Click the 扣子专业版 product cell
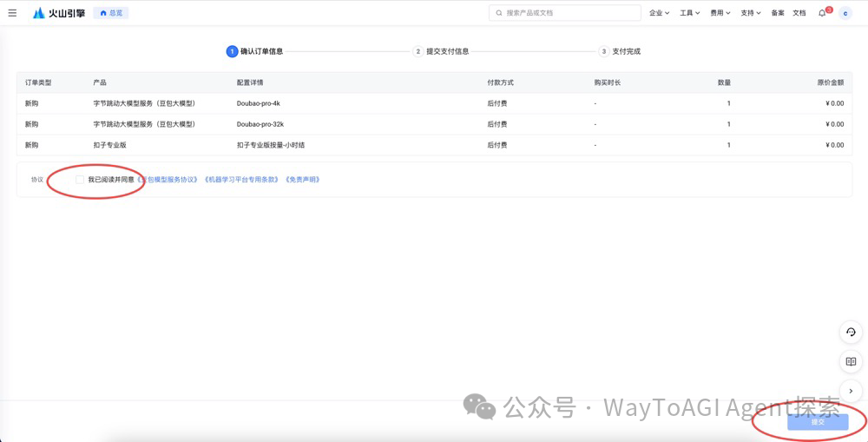 pos(109,145)
